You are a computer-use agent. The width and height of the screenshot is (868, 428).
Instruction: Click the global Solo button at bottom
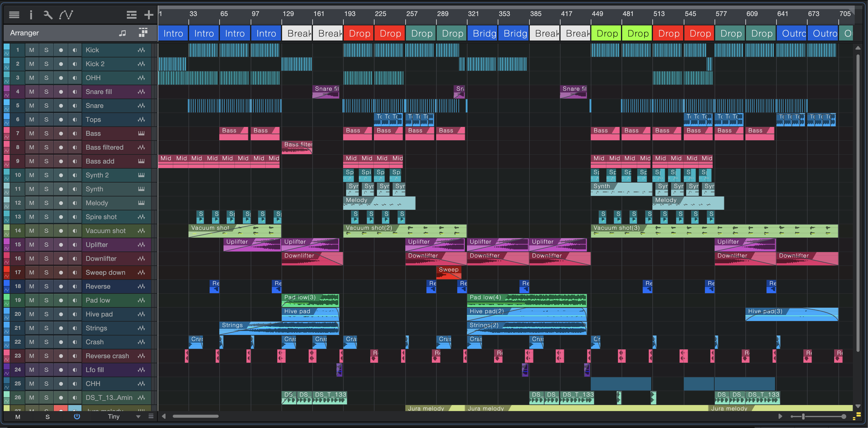coord(47,417)
